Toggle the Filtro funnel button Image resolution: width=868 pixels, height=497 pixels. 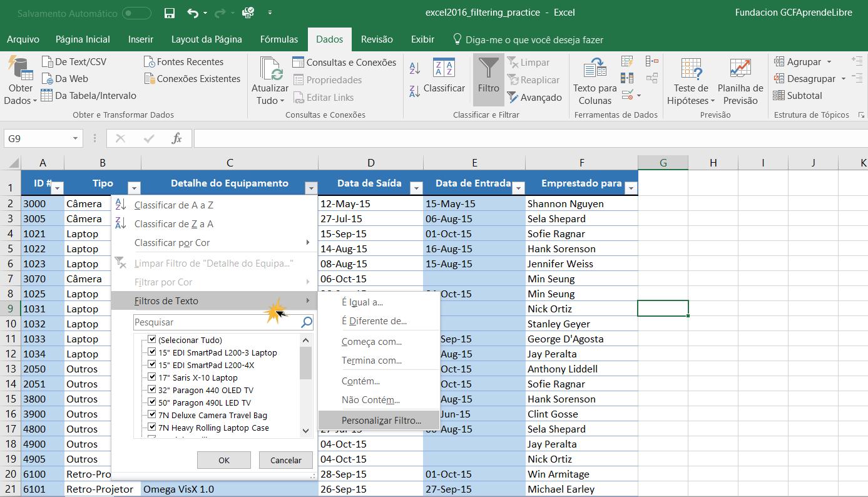[489, 79]
